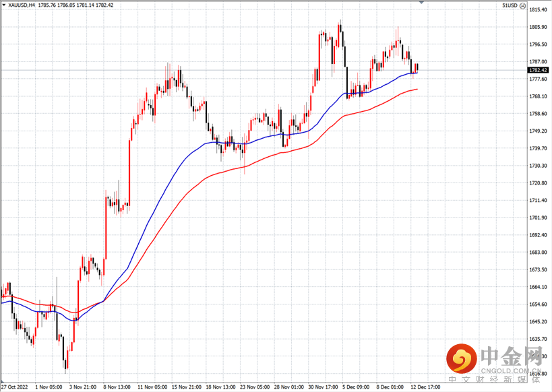Click the sad-face expert advisor icon

pyautogui.click(x=522, y=5)
